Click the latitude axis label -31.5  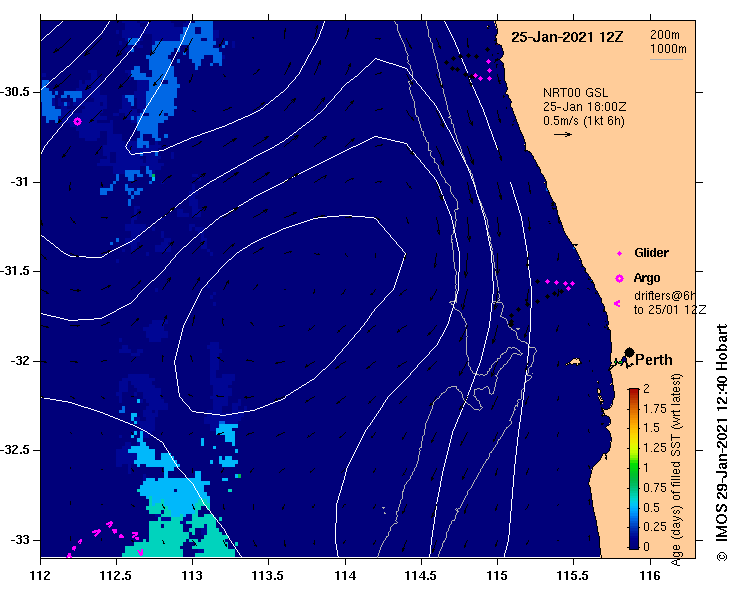point(15,271)
